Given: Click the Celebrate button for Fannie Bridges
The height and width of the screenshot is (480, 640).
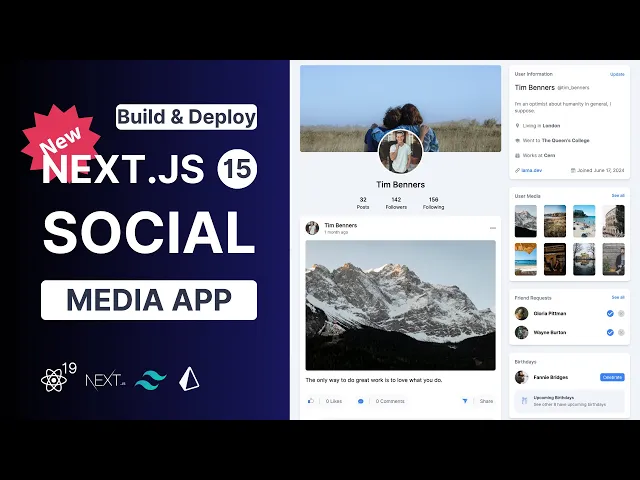Looking at the screenshot, I should (612, 377).
